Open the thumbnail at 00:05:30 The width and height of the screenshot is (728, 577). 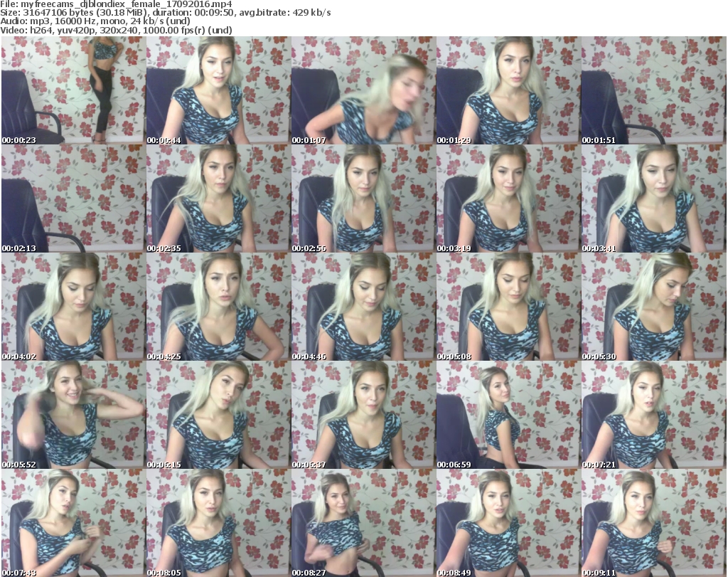tap(653, 307)
